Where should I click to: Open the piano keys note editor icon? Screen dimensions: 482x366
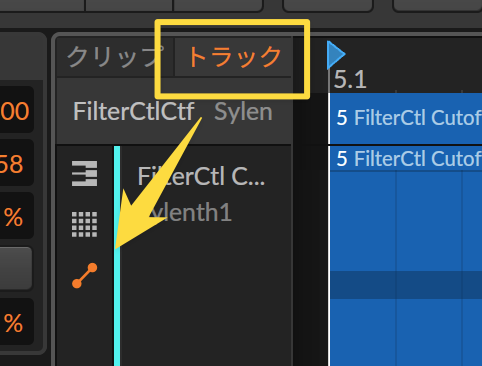pyautogui.click(x=85, y=173)
